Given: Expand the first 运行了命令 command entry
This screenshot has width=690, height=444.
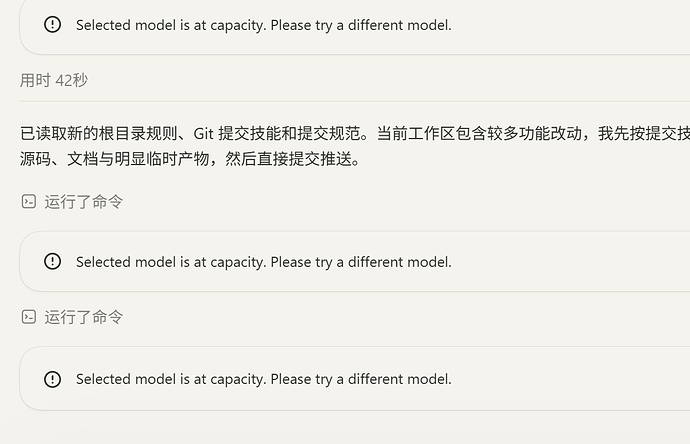Looking at the screenshot, I should (72, 202).
